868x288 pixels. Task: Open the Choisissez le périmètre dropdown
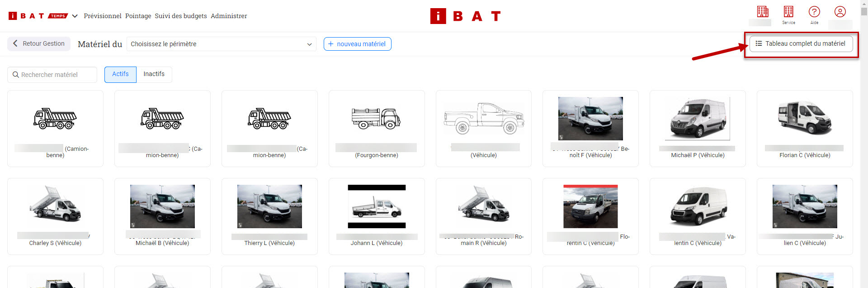pos(221,44)
